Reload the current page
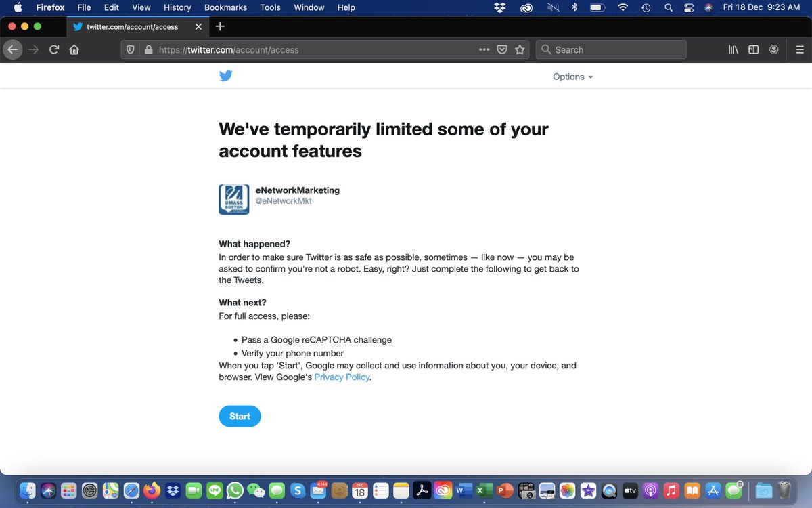812x508 pixels. tap(54, 49)
